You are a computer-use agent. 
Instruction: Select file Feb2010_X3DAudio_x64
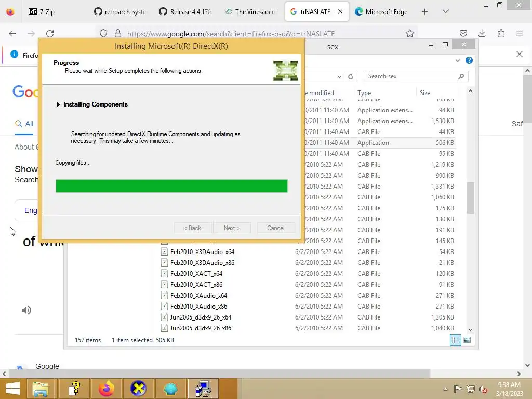click(202, 252)
